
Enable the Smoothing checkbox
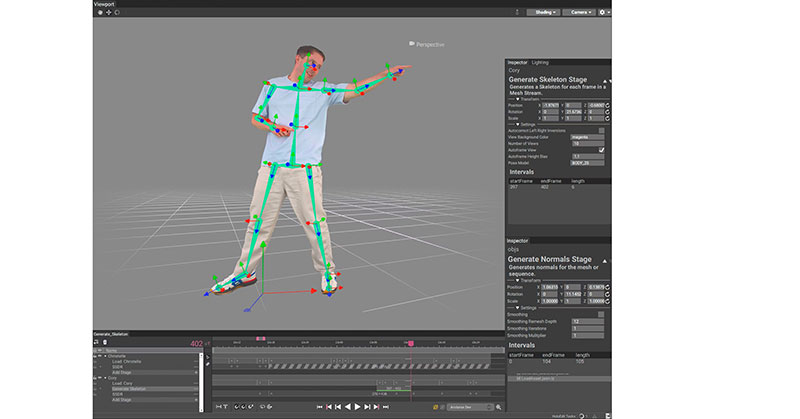pyautogui.click(x=602, y=314)
